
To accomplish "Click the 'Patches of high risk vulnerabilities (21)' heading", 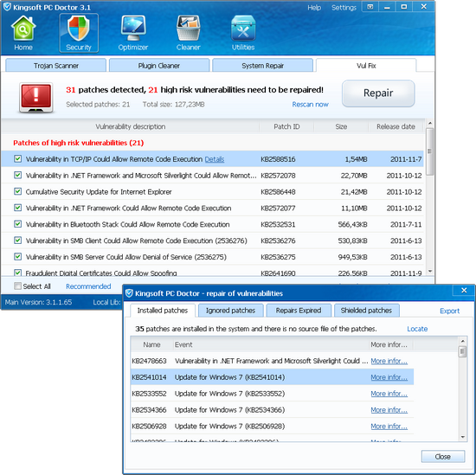I will tap(78, 143).
